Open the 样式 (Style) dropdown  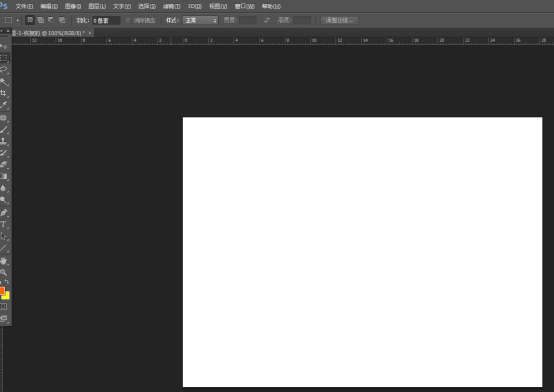(x=200, y=21)
